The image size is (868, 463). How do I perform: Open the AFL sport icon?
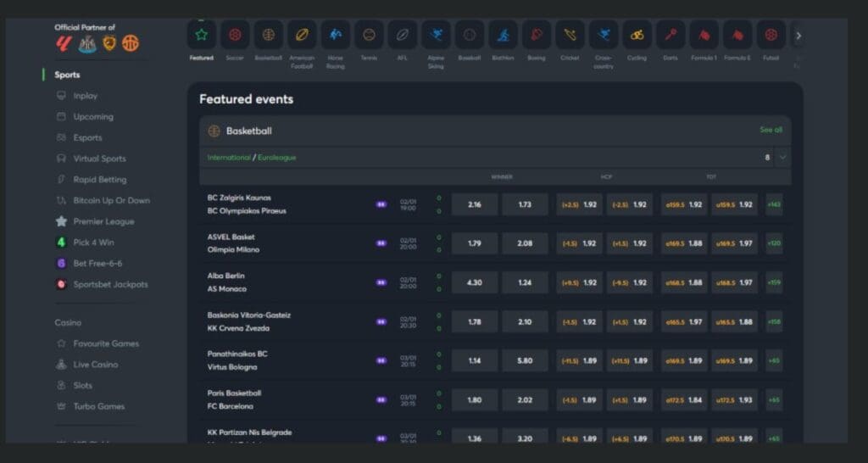403,35
